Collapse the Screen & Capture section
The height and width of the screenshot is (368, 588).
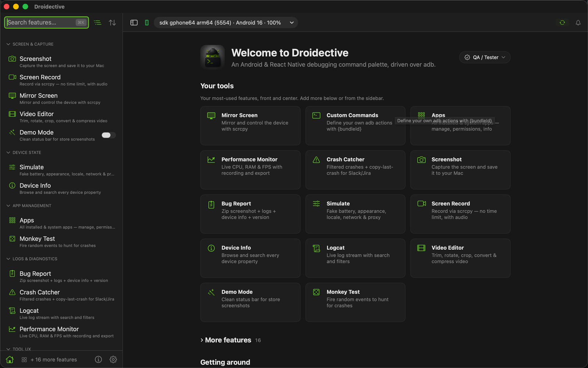[30, 44]
